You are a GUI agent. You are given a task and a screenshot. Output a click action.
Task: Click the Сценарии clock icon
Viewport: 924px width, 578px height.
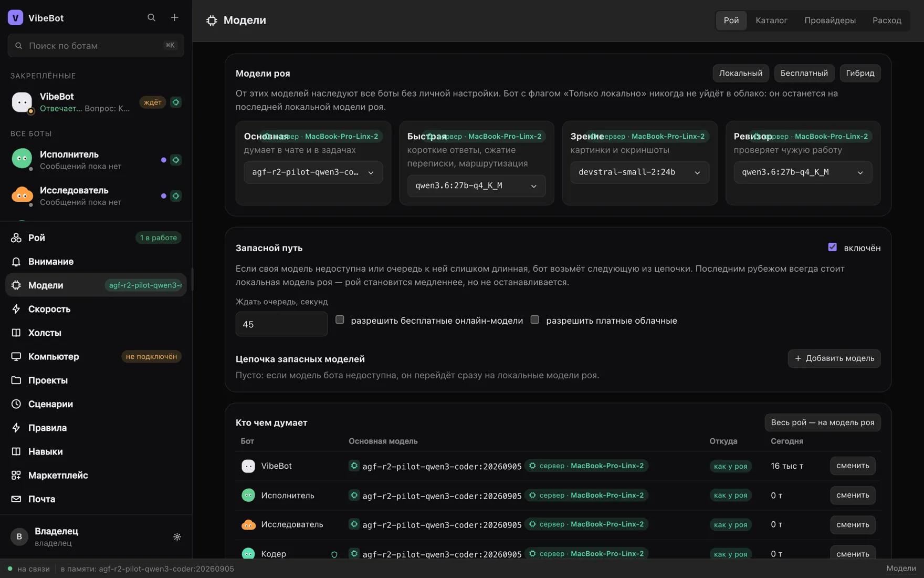16,404
